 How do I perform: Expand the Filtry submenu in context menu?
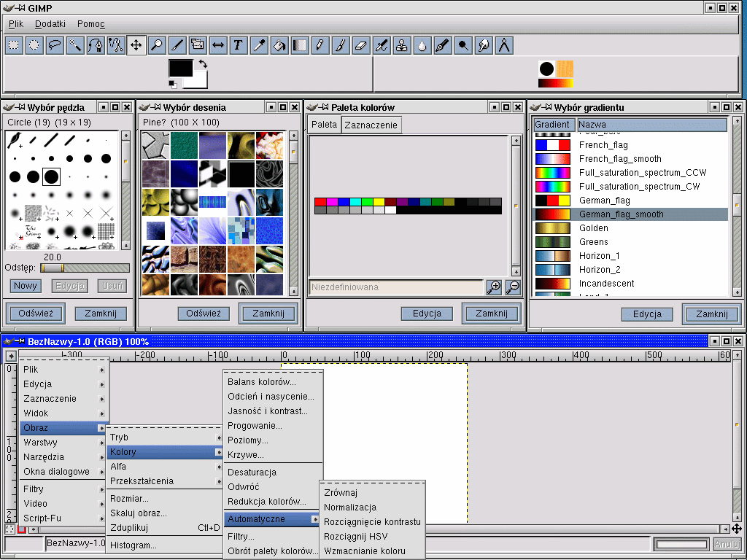63,489
